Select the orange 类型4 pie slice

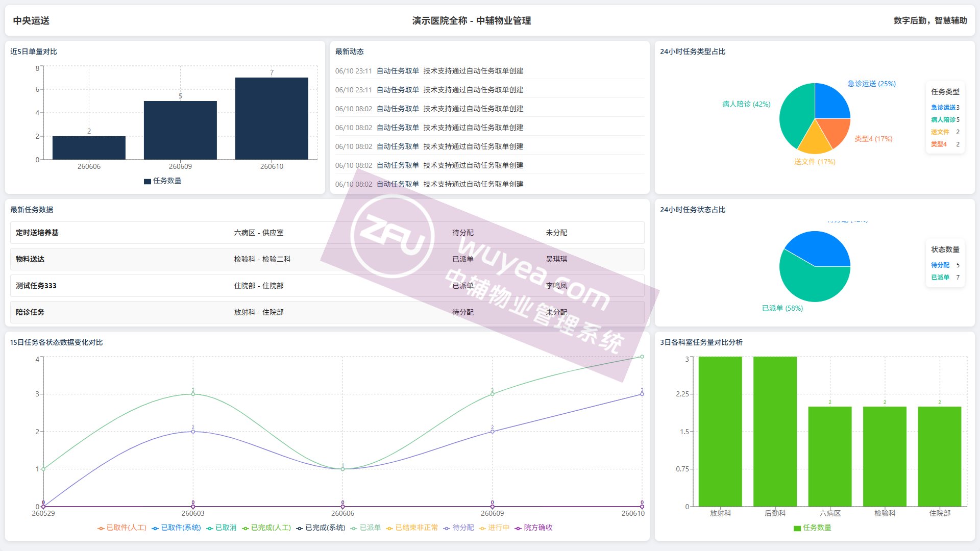(835, 130)
